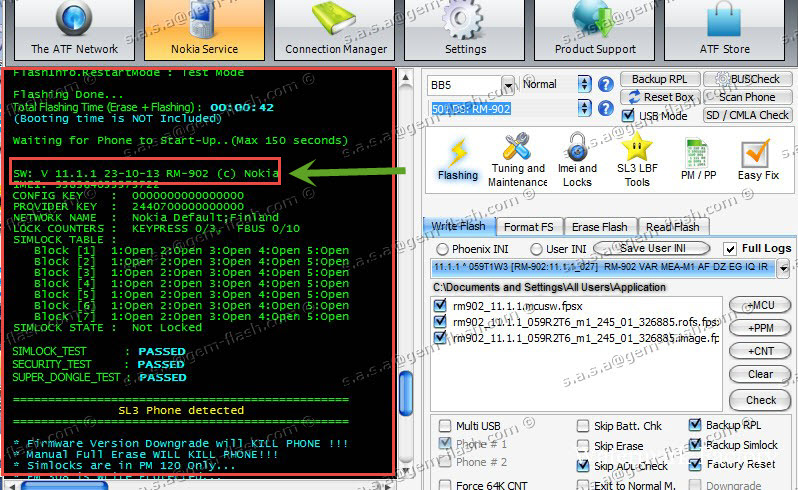Click the +PPM button
The image size is (798, 490).
pos(760,328)
